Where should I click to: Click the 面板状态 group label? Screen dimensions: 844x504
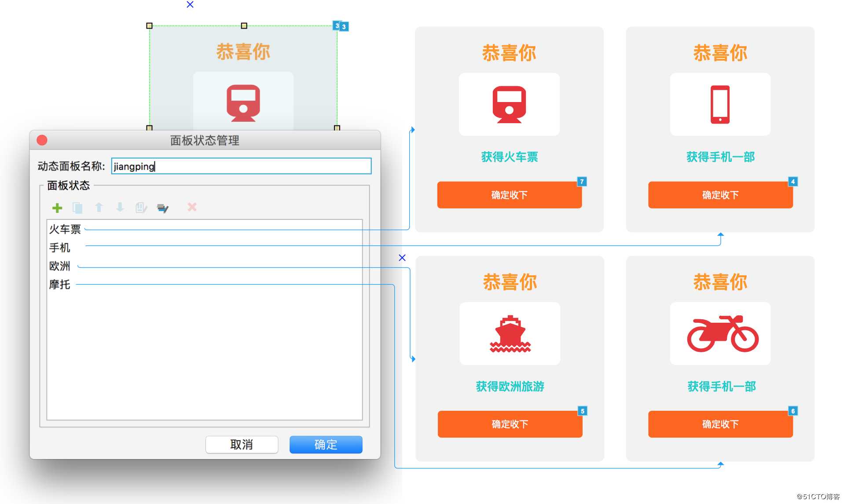pyautogui.click(x=68, y=185)
